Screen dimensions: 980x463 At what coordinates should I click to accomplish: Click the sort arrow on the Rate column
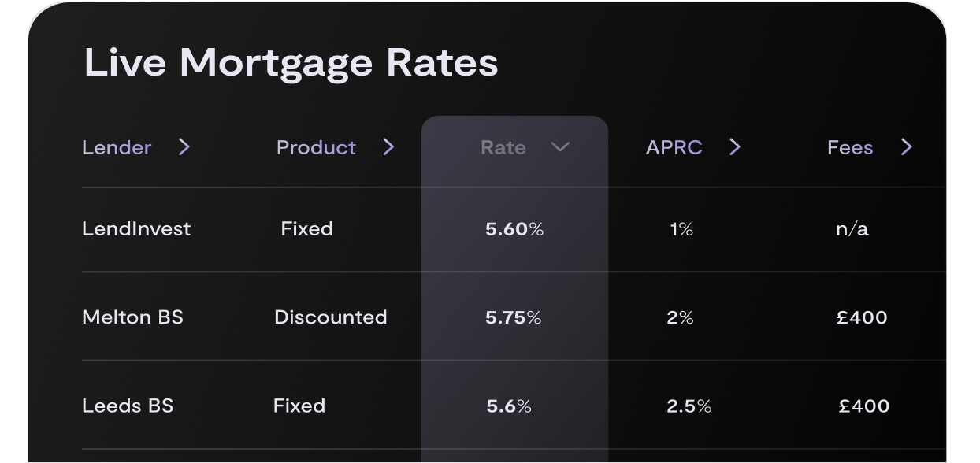point(559,147)
